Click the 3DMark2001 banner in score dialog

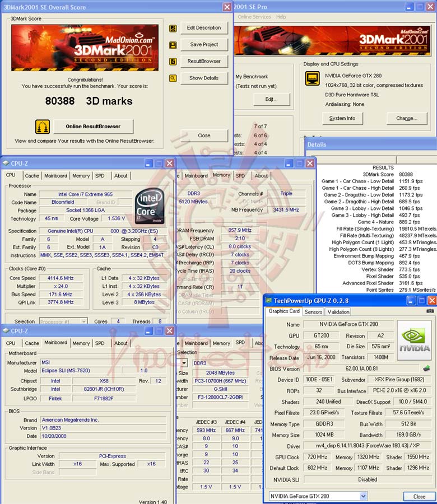pos(85,48)
